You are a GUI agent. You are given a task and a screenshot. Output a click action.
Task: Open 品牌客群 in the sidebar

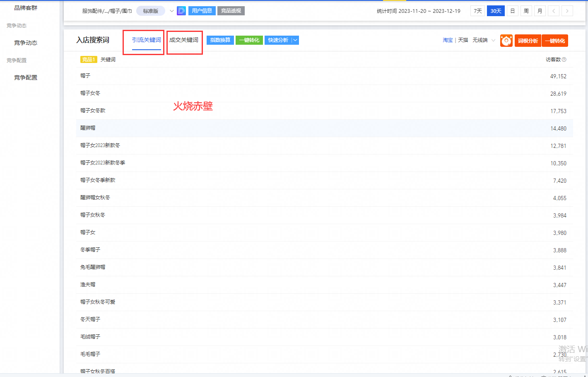26,8
